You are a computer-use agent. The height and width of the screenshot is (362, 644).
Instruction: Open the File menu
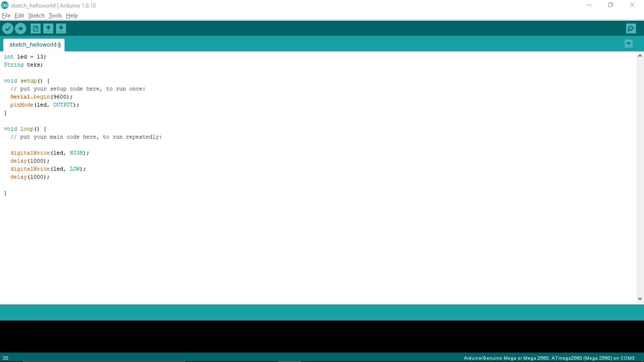tap(6, 16)
